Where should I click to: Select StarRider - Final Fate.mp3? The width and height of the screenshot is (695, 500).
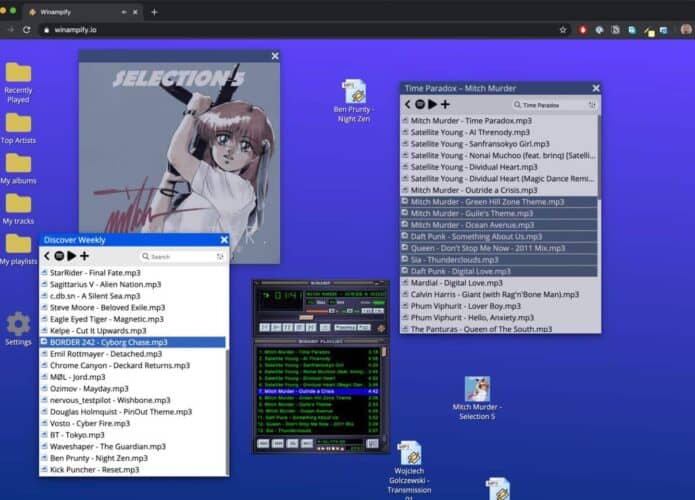point(133,273)
